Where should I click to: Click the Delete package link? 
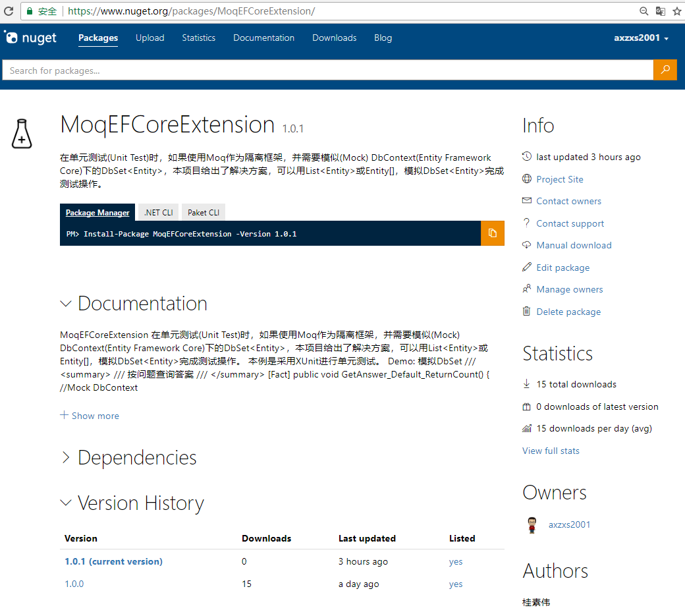(x=568, y=312)
